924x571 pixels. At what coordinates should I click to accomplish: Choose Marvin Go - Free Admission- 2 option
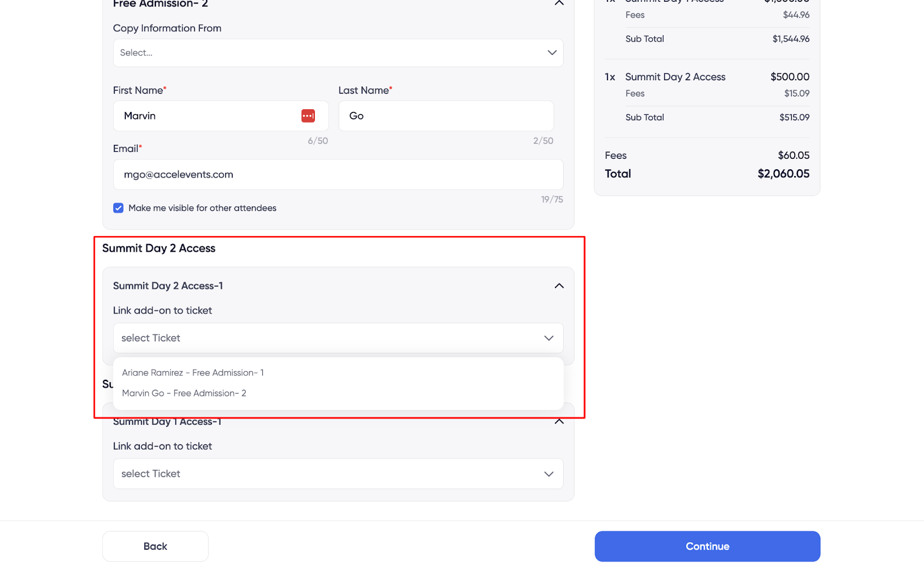184,393
